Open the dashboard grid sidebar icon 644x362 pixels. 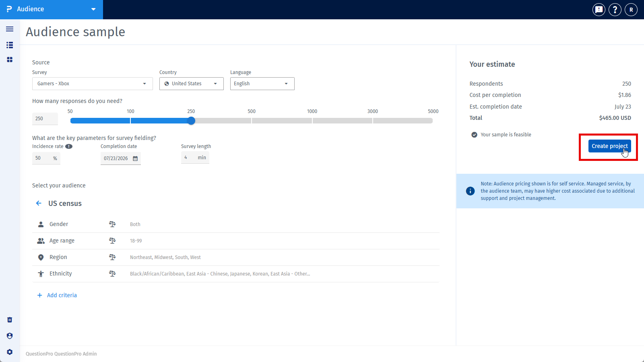click(10, 60)
